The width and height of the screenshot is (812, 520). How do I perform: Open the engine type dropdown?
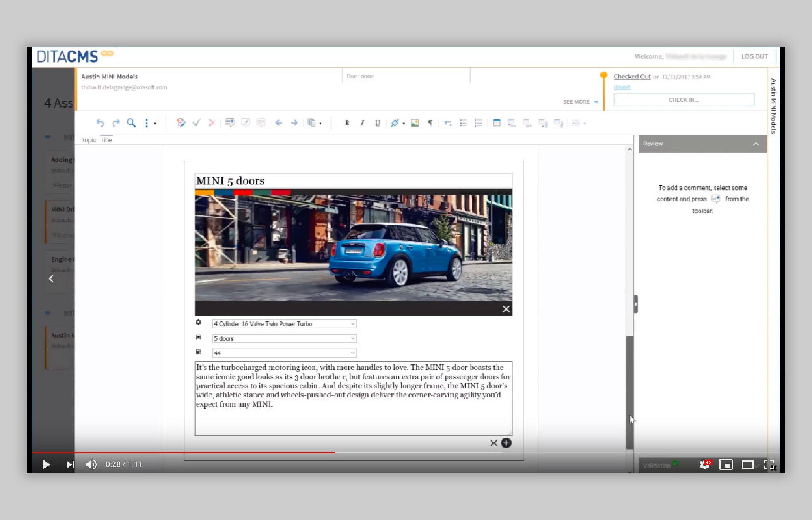tap(284, 324)
